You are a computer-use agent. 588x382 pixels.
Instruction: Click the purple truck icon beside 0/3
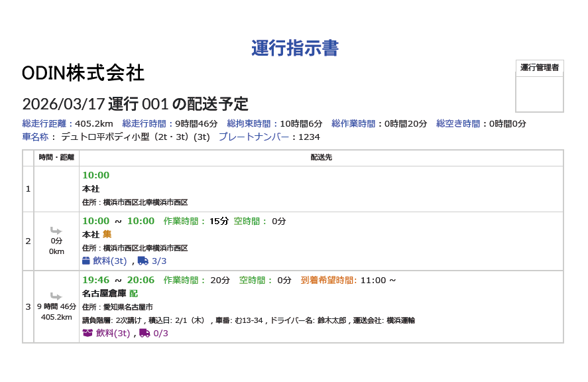145,333
